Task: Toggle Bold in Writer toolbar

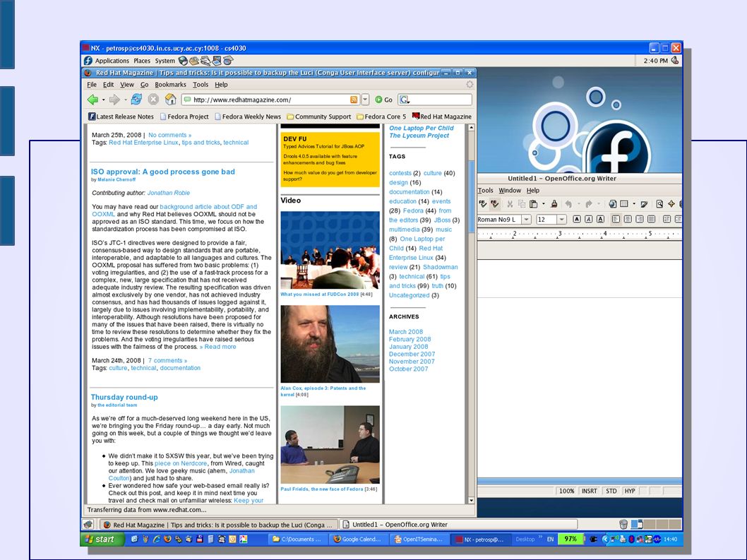Action: click(577, 219)
